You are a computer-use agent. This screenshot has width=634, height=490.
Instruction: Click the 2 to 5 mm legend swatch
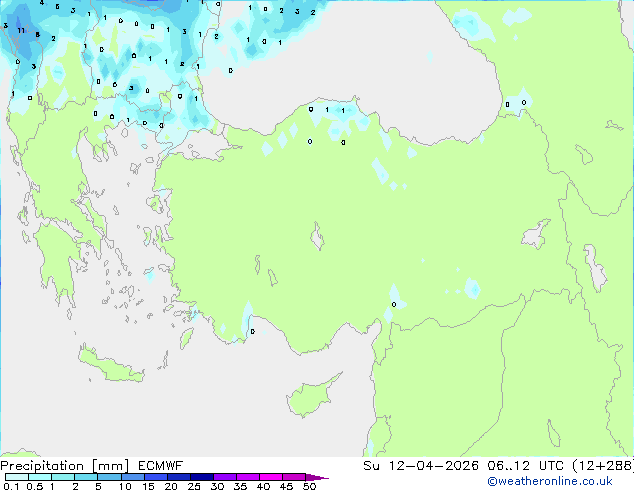(x=86, y=477)
